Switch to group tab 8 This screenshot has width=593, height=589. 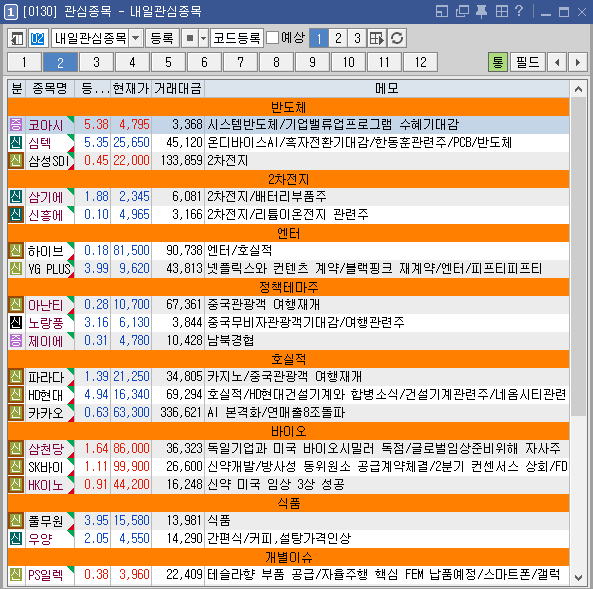pyautogui.click(x=276, y=62)
